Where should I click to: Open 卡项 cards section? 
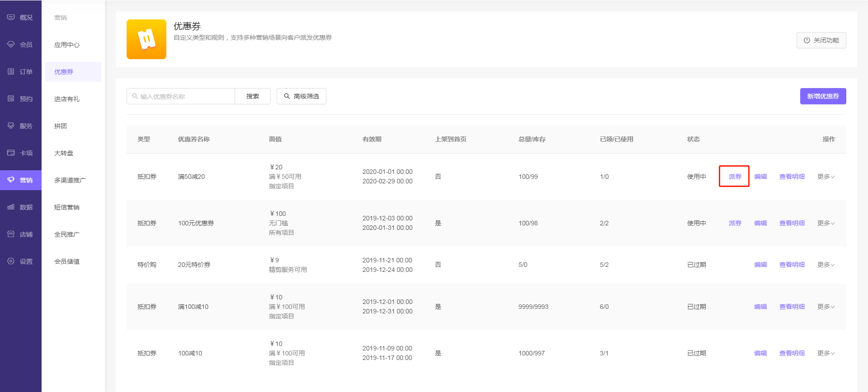click(21, 153)
